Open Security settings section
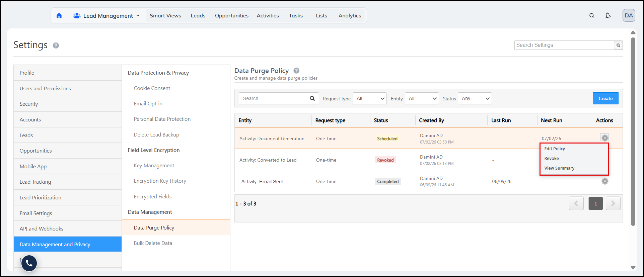This screenshot has width=644, height=277. point(68,104)
